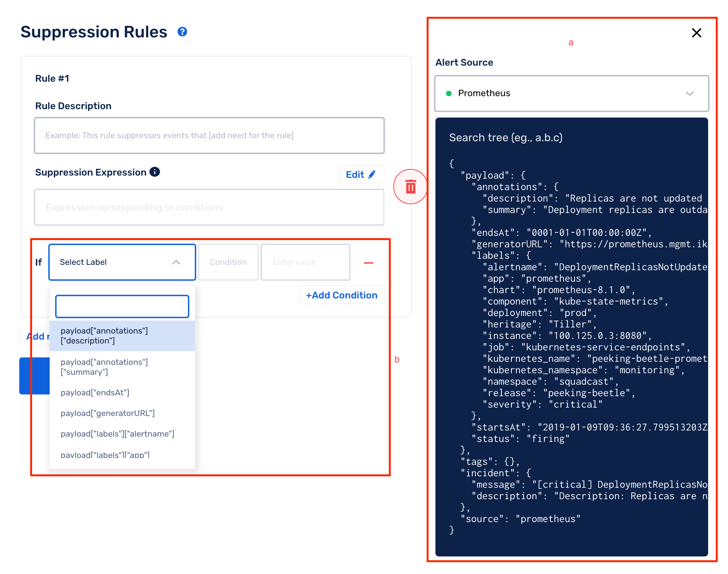Open the Prometheus alert source dropdown
728x574 pixels.
coord(571,94)
